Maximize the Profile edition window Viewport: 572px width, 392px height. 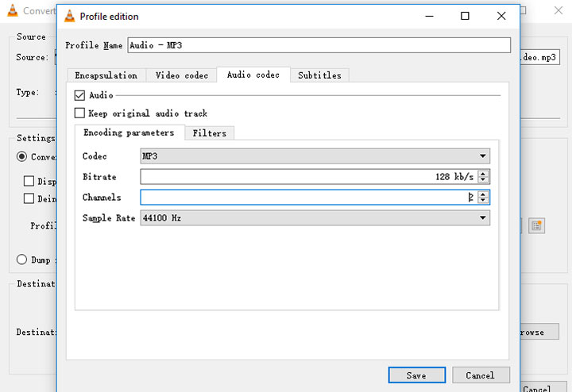(x=465, y=16)
